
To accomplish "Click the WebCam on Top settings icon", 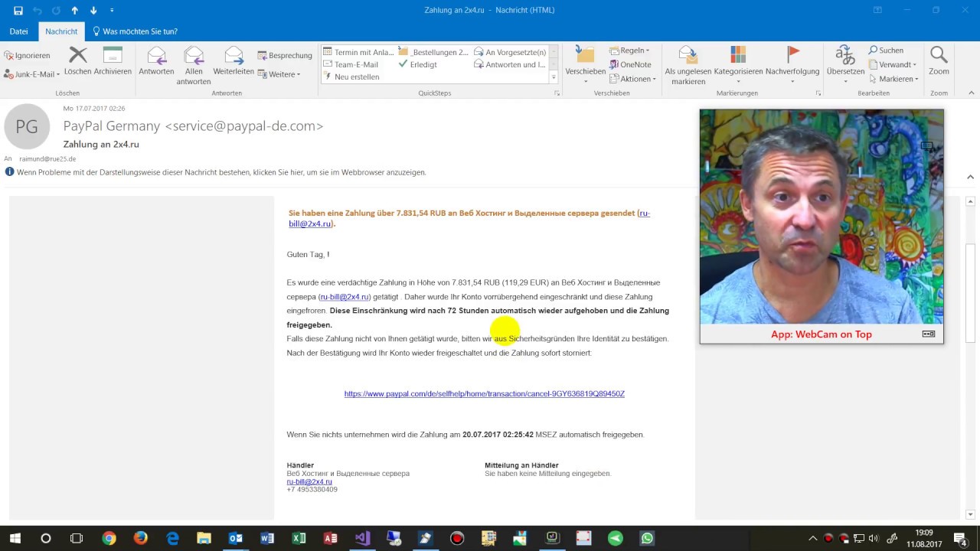I will click(928, 334).
